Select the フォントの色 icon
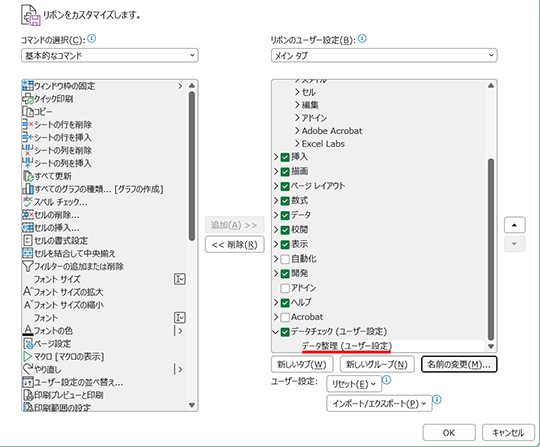540x447 pixels. (28, 331)
